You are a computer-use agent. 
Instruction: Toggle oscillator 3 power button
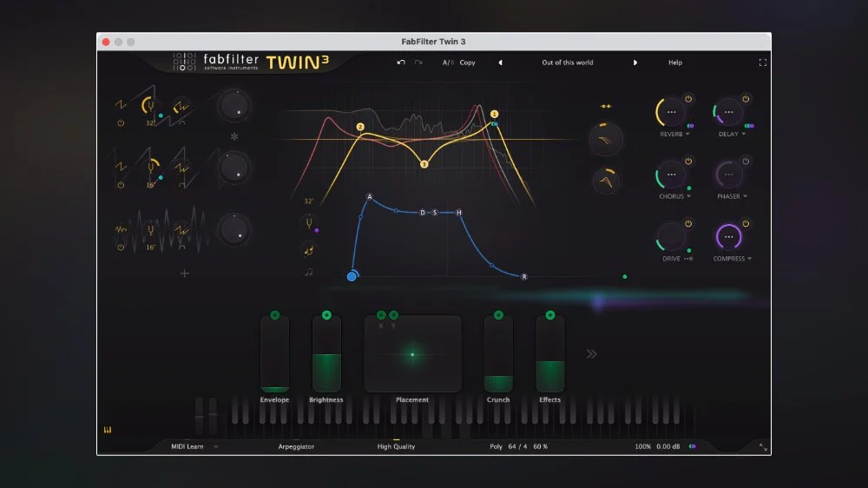pyautogui.click(x=121, y=247)
